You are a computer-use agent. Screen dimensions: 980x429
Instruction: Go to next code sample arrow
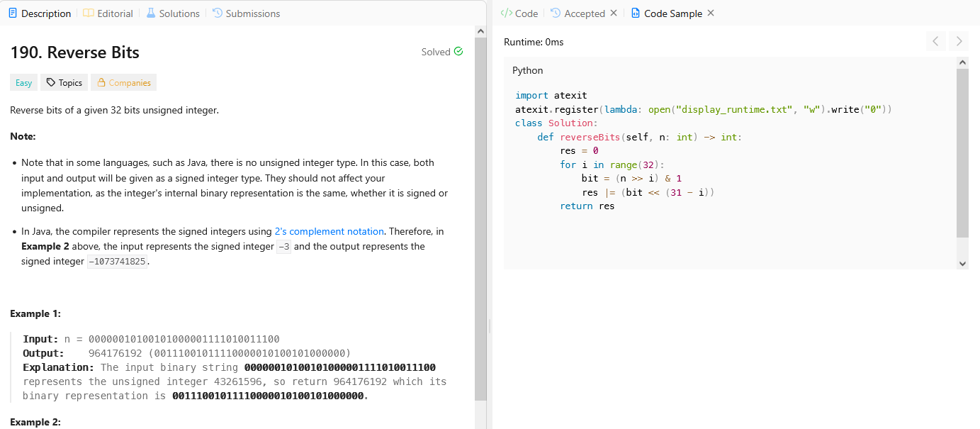(x=959, y=41)
